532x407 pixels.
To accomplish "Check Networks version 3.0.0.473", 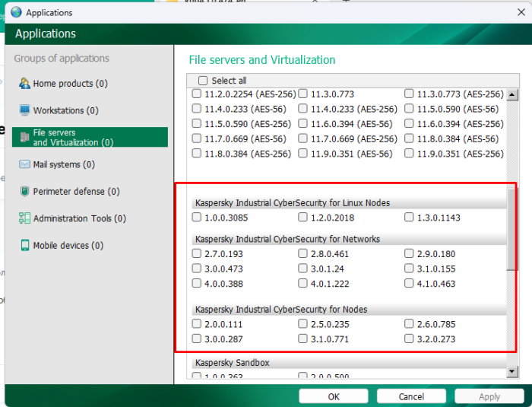I will 196,269.
